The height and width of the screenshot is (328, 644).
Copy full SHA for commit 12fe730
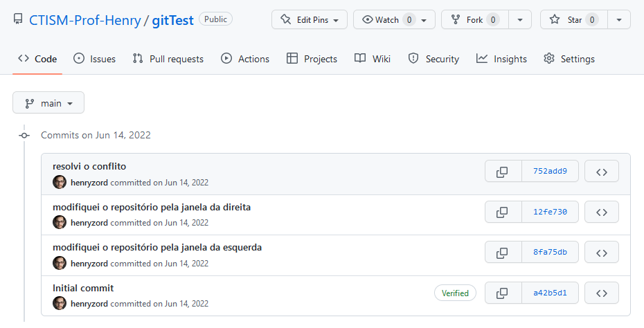[503, 212]
